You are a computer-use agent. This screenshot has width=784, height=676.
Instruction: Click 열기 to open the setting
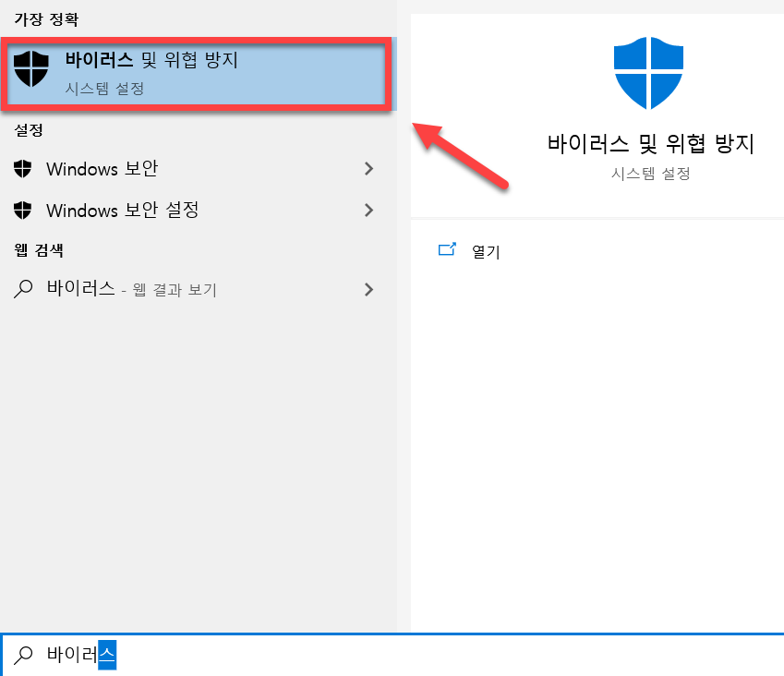(486, 251)
